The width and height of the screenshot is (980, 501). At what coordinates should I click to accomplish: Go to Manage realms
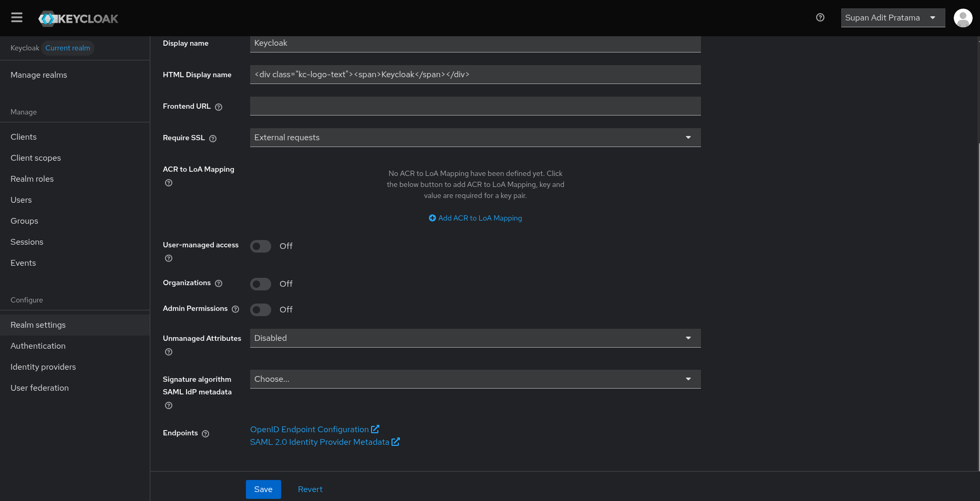click(75, 75)
